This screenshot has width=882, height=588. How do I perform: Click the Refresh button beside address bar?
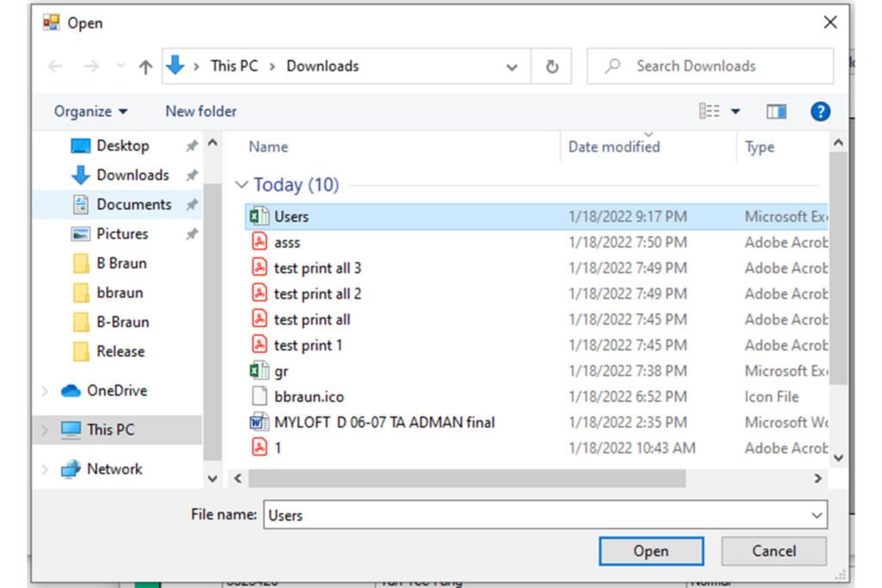[552, 67]
